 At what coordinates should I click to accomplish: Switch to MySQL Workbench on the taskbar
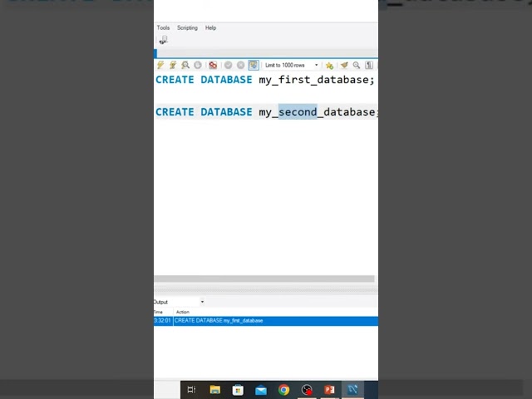point(352,389)
